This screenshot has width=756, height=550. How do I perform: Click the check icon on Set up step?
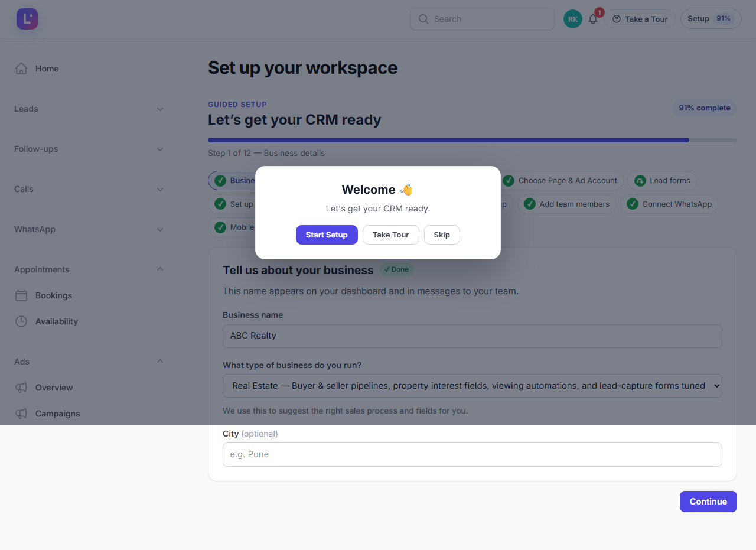click(220, 204)
